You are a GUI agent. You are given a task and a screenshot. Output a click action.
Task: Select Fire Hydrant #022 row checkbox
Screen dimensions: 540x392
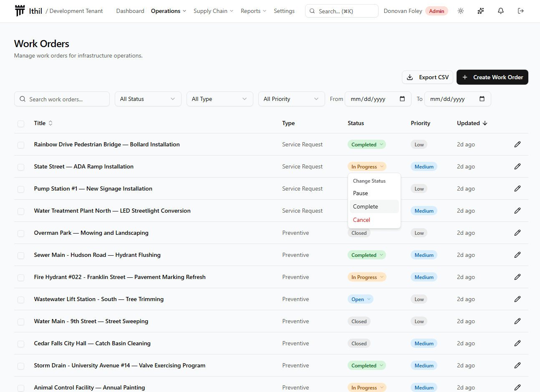point(21,277)
